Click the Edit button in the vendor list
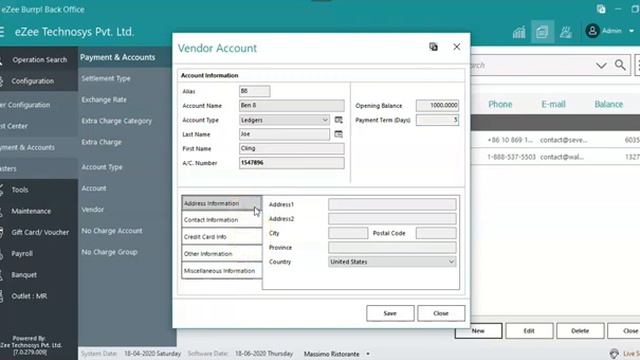The width and height of the screenshot is (640, 360). (x=529, y=331)
